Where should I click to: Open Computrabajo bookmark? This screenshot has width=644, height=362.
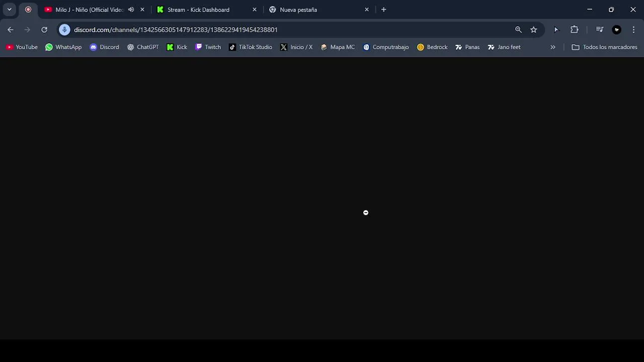point(386,47)
